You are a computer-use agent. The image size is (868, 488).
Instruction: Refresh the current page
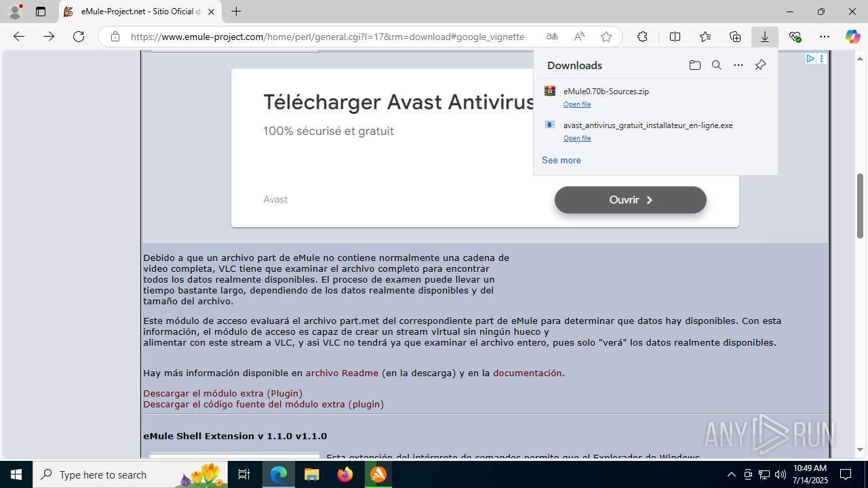[79, 37]
